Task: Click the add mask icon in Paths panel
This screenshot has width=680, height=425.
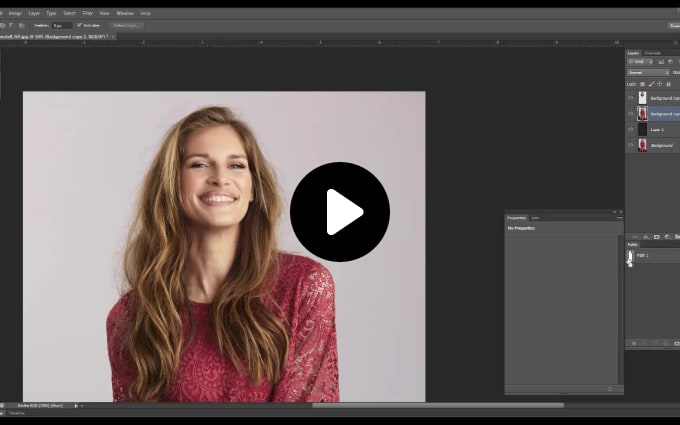Action: pos(677,343)
